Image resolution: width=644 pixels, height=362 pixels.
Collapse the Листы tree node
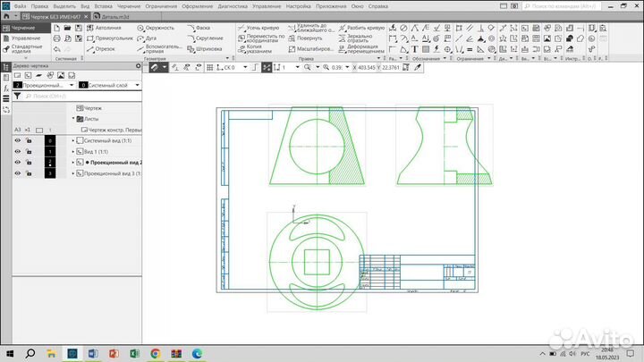pos(74,118)
